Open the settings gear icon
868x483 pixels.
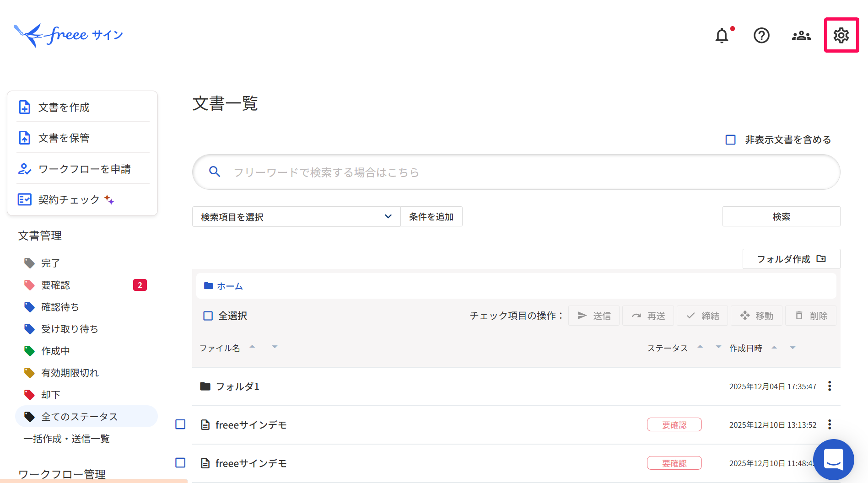pyautogui.click(x=841, y=35)
